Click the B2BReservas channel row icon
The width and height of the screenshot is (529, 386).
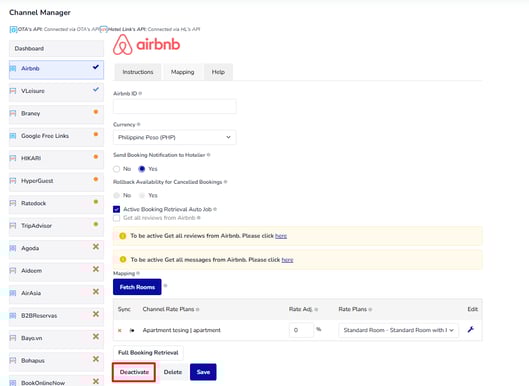tap(13, 316)
